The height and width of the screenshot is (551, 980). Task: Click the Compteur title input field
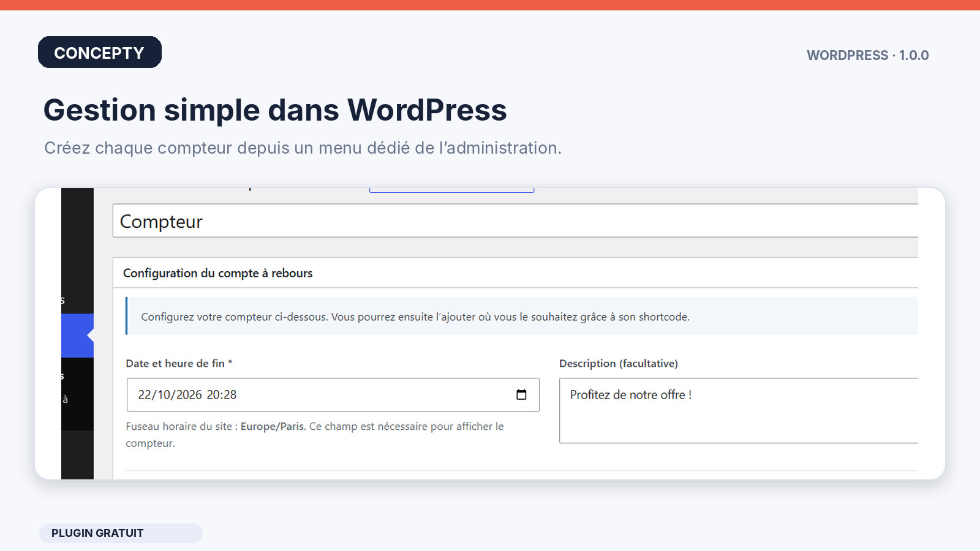(x=515, y=221)
